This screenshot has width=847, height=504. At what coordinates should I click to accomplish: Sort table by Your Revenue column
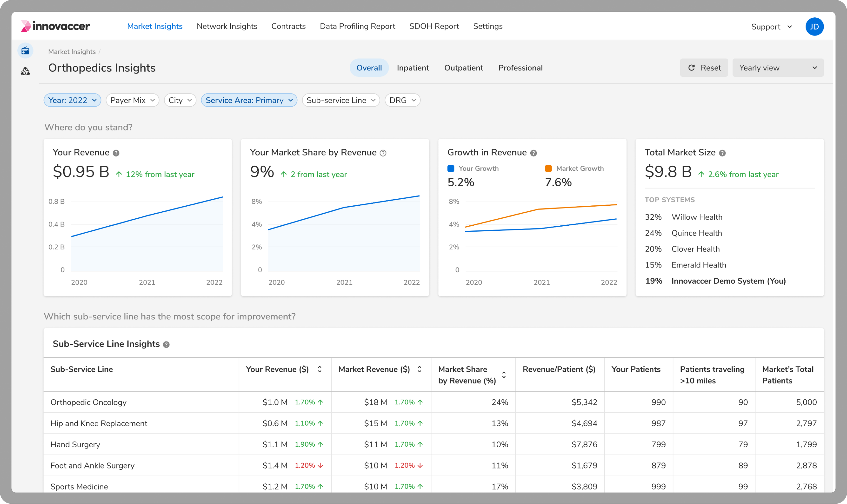319,369
